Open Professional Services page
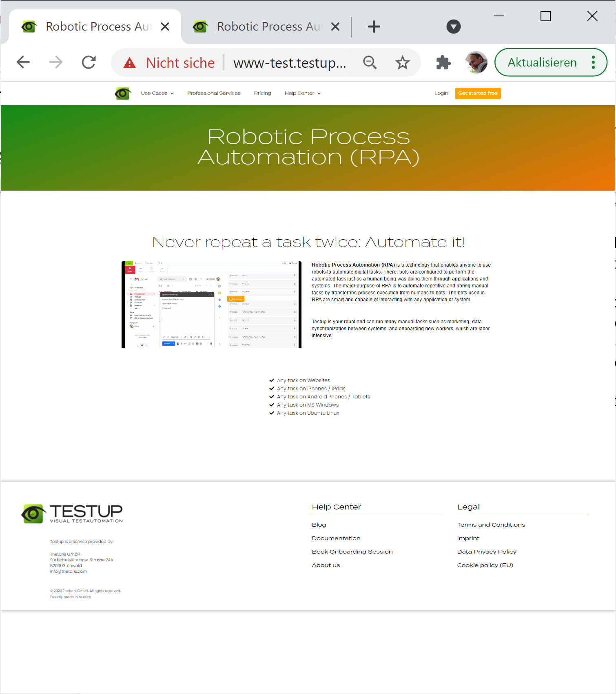Screen dimensions: 616x694 point(214,93)
